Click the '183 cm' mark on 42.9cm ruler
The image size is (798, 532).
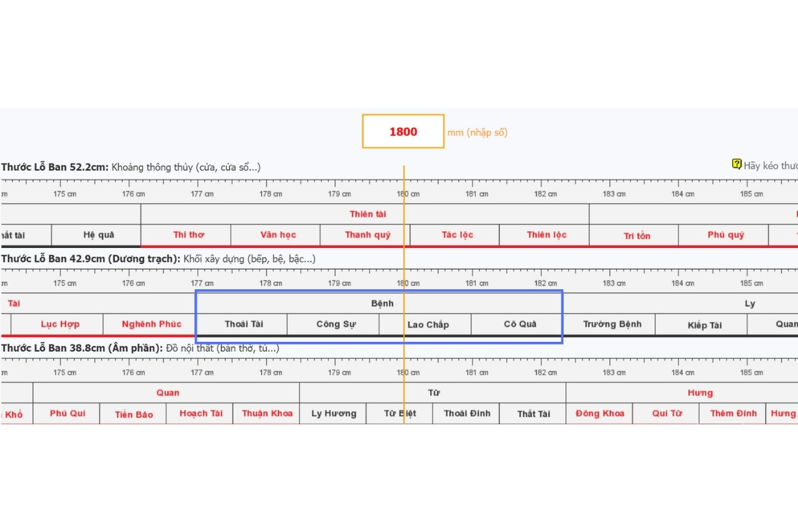tap(614, 283)
